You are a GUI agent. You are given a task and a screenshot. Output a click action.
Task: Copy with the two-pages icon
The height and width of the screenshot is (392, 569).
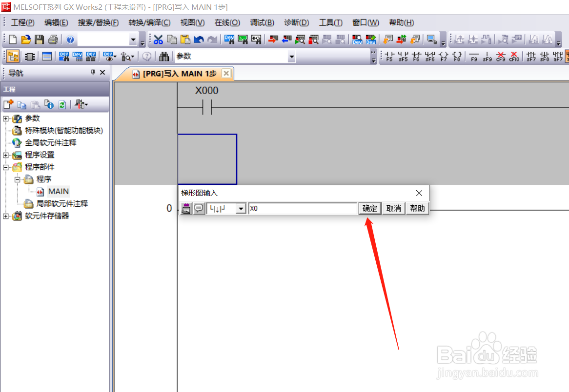coord(172,39)
